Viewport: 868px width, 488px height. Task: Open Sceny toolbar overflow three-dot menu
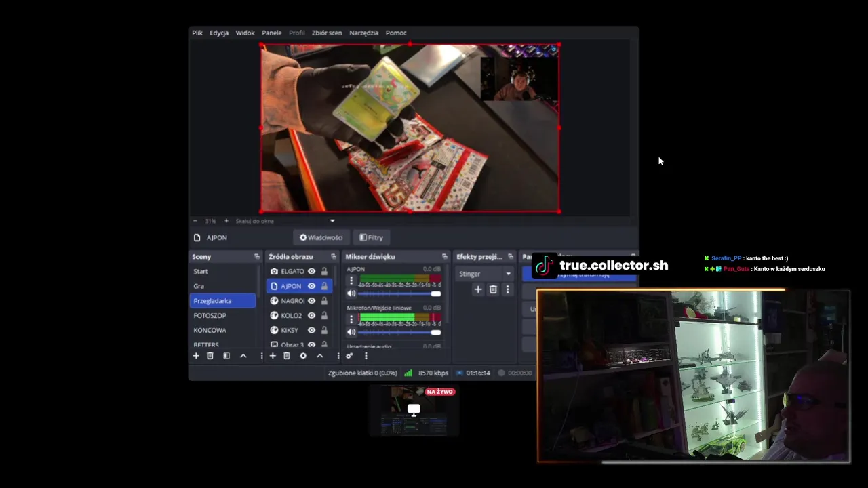(261, 356)
